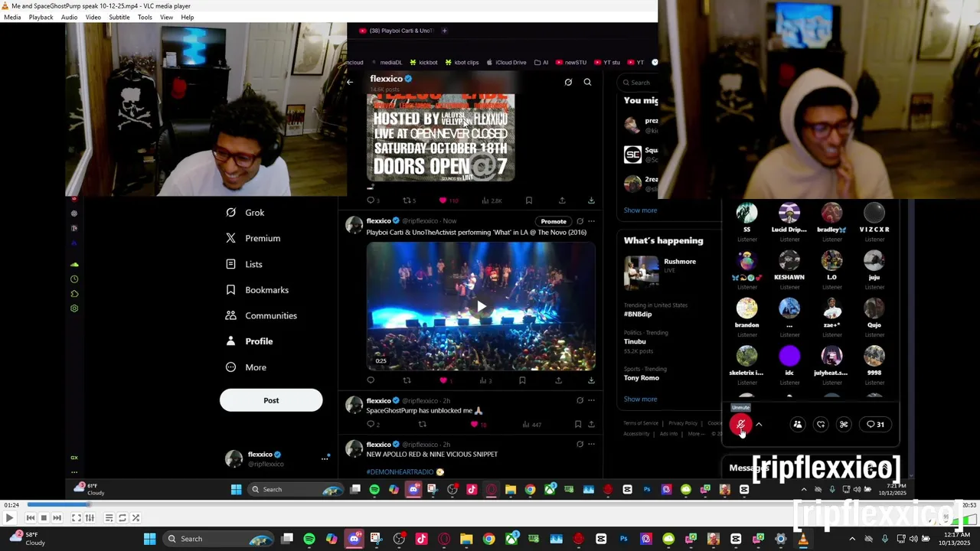
Task: Unmute microphone in the Space
Action: (740, 425)
